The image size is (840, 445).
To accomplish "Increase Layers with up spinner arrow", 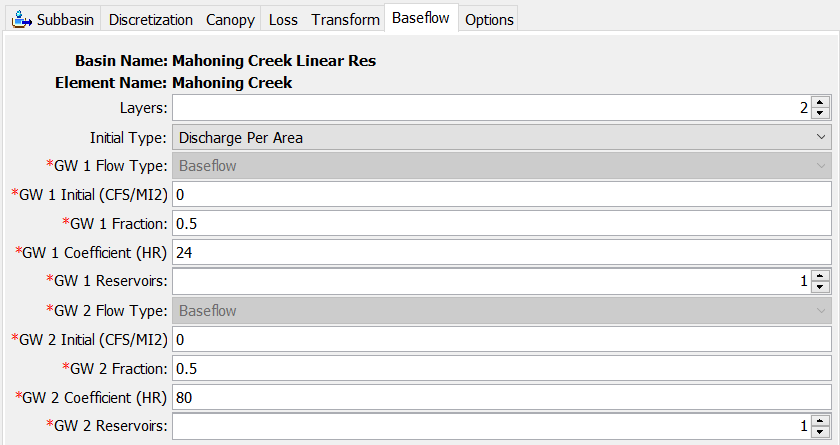I will (820, 102).
